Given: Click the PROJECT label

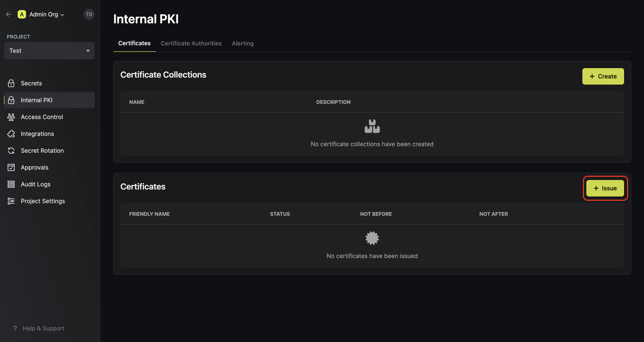Looking at the screenshot, I should pos(18,37).
